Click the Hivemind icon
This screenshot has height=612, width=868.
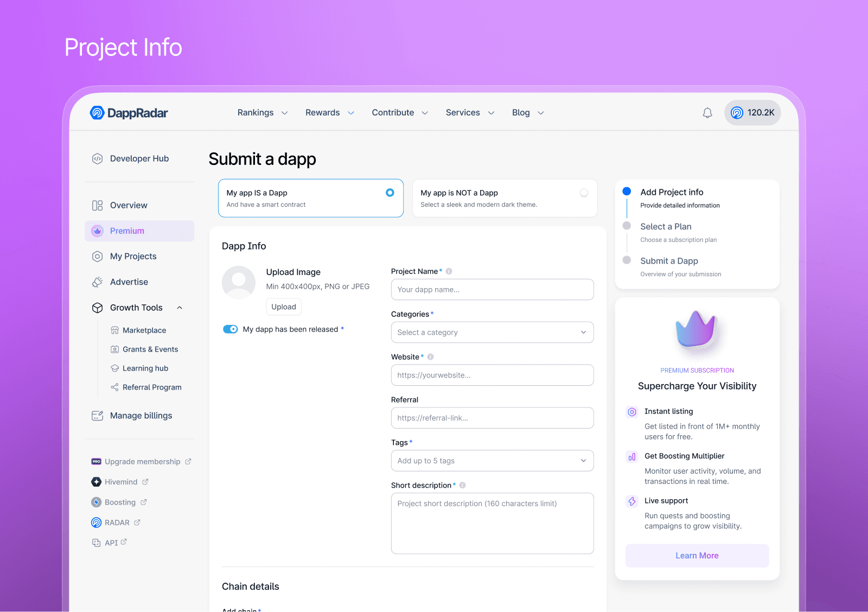(97, 482)
